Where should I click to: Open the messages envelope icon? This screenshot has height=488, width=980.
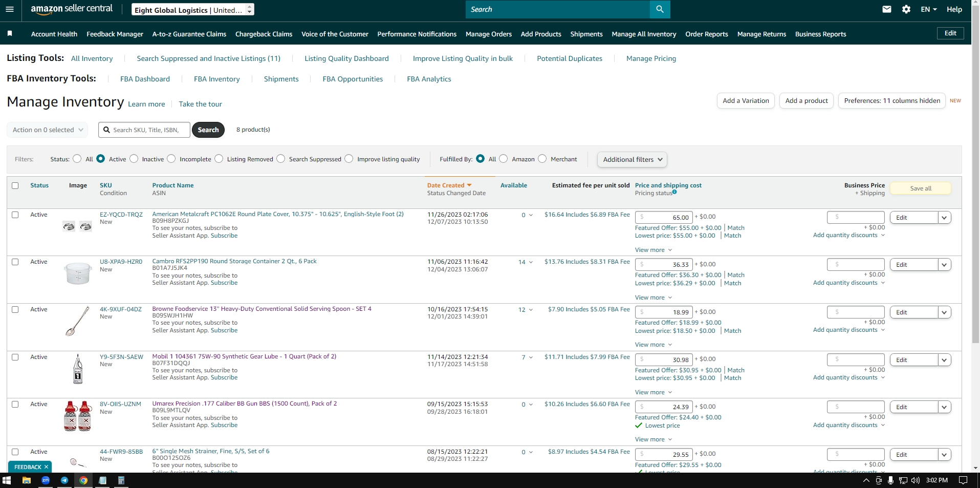(887, 9)
